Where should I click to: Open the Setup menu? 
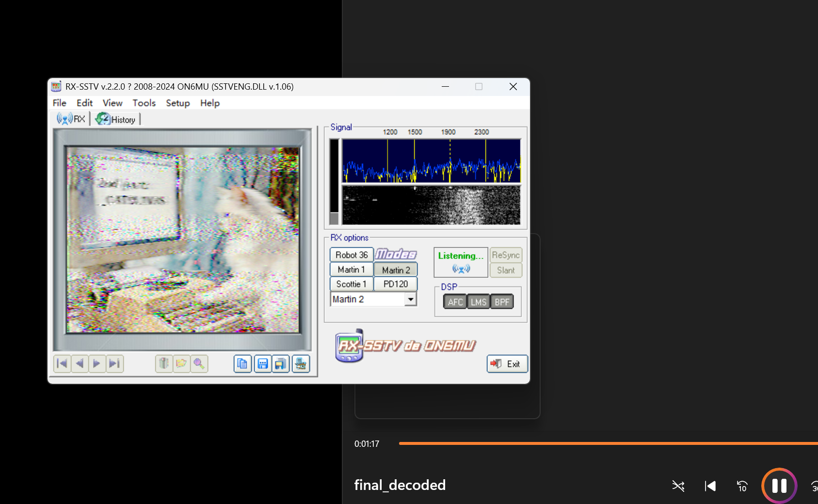(x=177, y=103)
